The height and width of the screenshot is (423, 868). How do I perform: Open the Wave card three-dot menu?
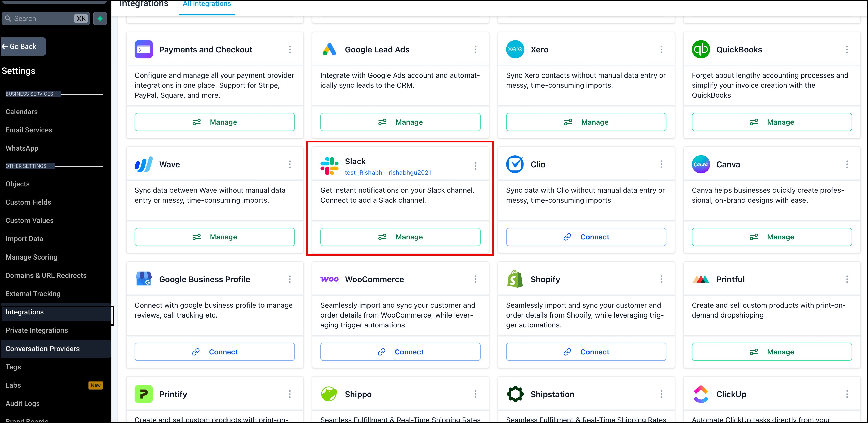[290, 164]
